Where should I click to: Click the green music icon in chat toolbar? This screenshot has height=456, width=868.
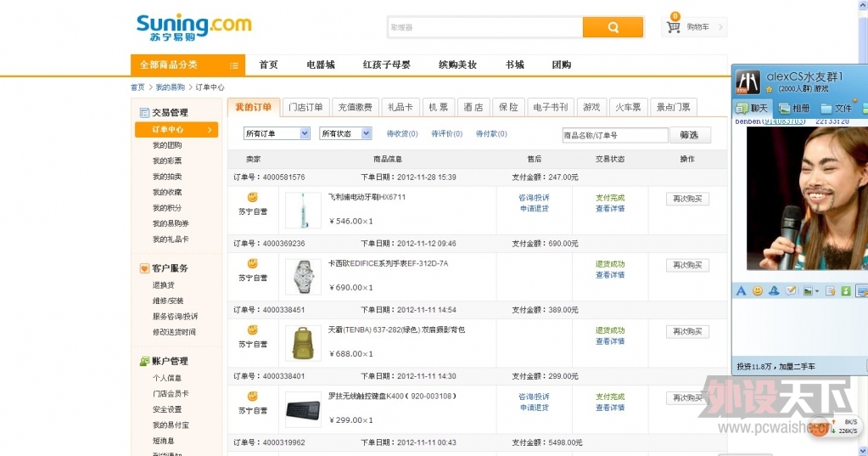pos(845,291)
